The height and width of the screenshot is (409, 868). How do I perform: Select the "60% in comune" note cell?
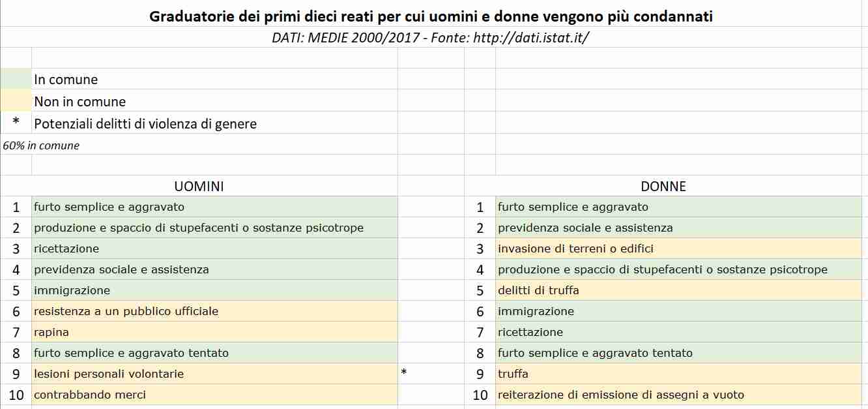click(41, 145)
